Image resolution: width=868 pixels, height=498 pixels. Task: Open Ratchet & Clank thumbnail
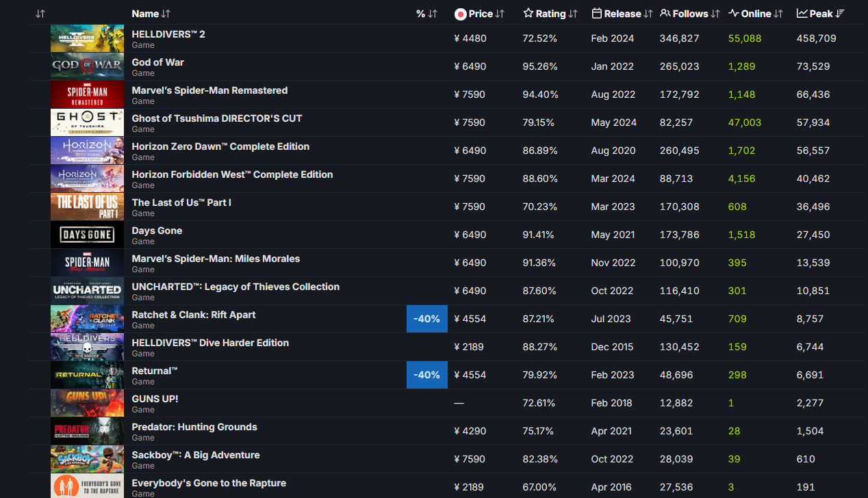tap(87, 319)
